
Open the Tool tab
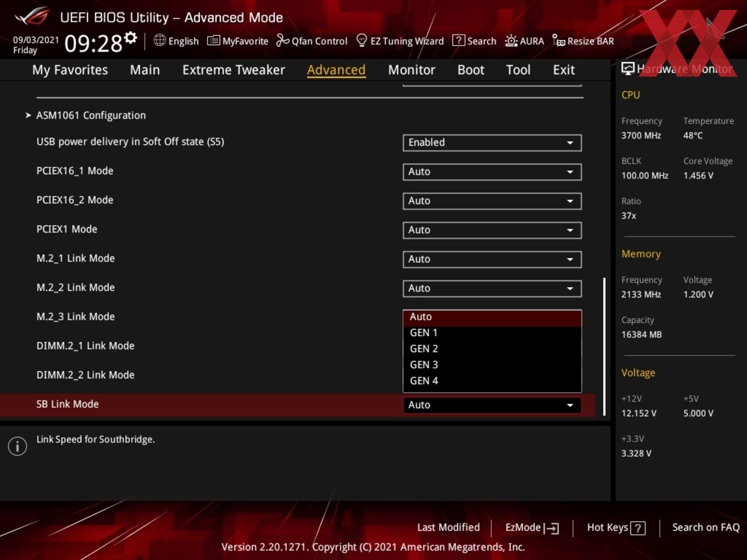coord(518,70)
